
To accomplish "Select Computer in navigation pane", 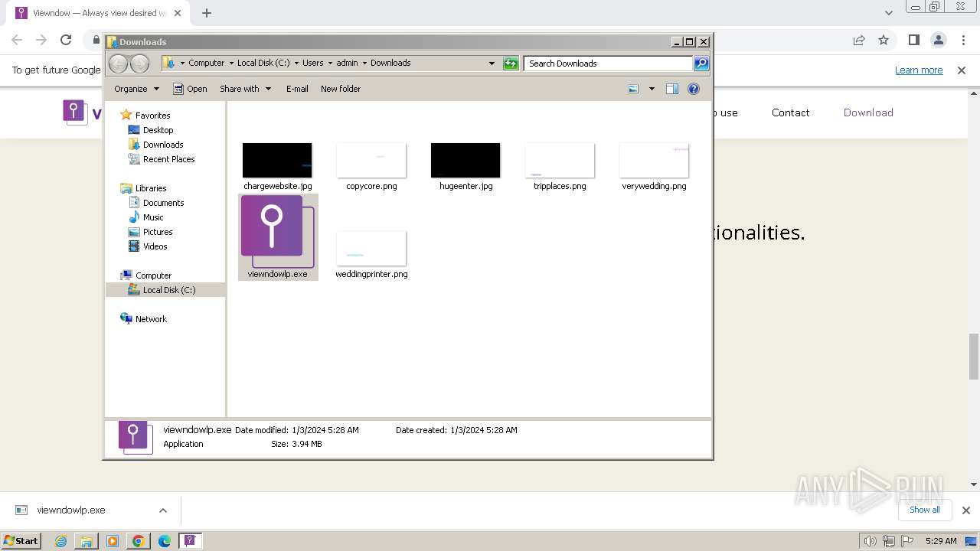I will (x=153, y=275).
